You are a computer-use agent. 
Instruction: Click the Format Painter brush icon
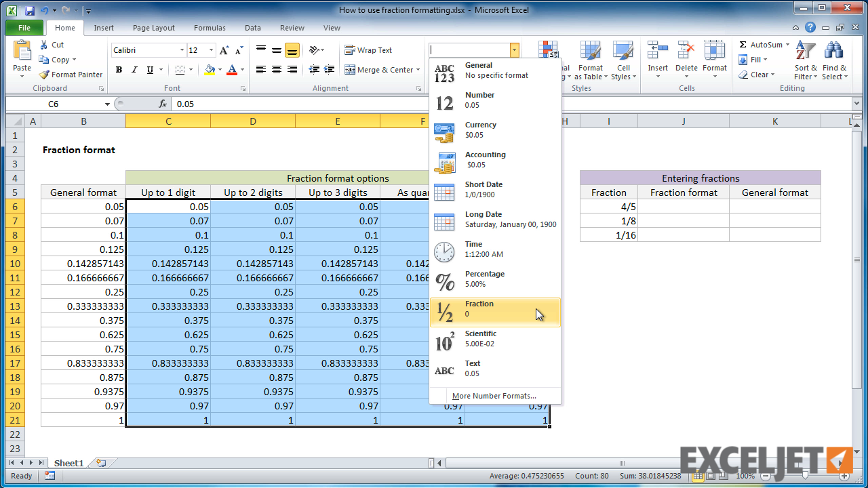click(x=44, y=75)
